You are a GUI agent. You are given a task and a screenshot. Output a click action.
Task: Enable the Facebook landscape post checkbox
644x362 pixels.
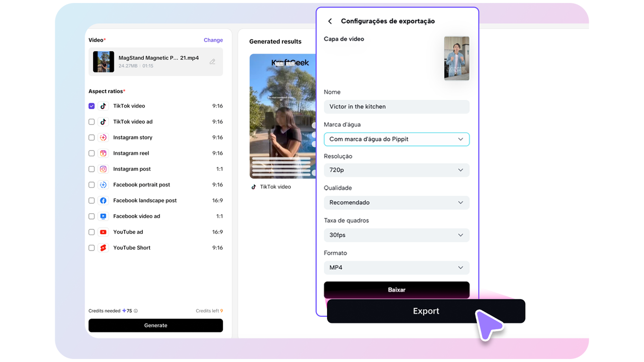(92, 201)
